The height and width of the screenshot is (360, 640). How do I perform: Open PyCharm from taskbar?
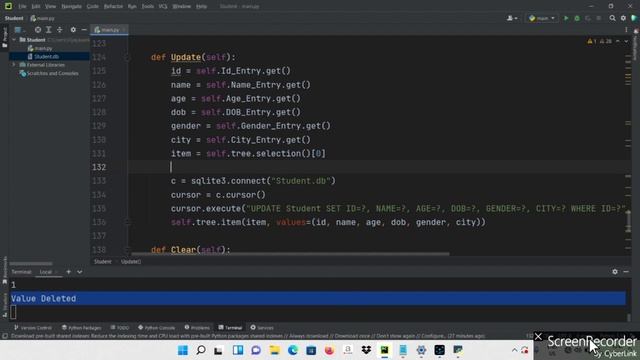pyautogui.click(x=384, y=350)
